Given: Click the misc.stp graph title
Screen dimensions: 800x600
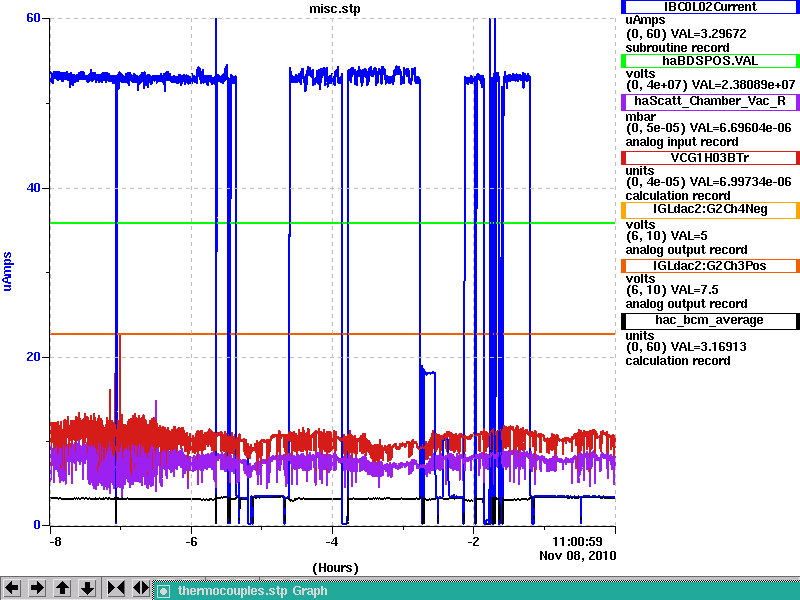Looking at the screenshot, I should click(334, 9).
